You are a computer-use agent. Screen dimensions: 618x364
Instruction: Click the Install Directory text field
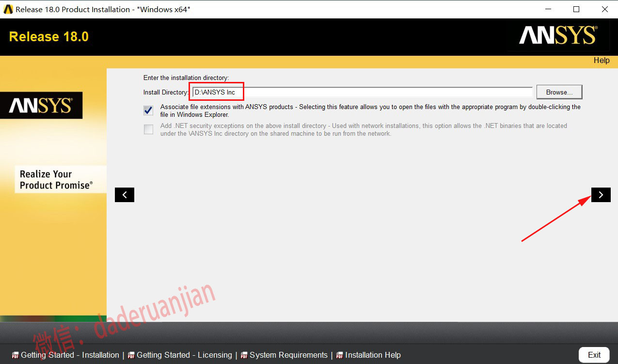click(362, 92)
